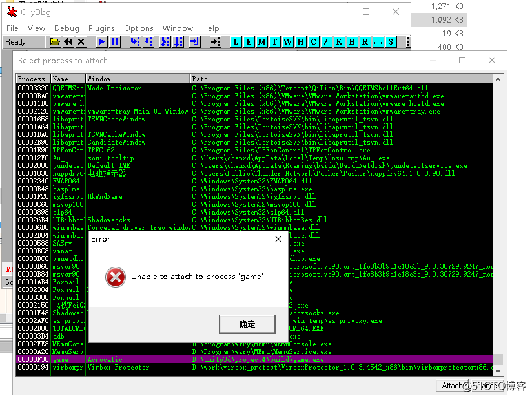Select the MemuService process row 00000A20
532x398 pixels.
point(254,351)
